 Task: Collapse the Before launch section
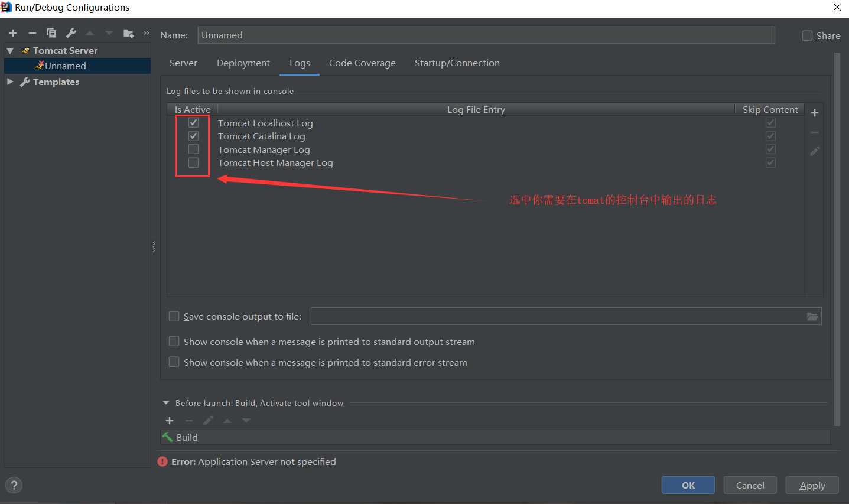(x=166, y=403)
